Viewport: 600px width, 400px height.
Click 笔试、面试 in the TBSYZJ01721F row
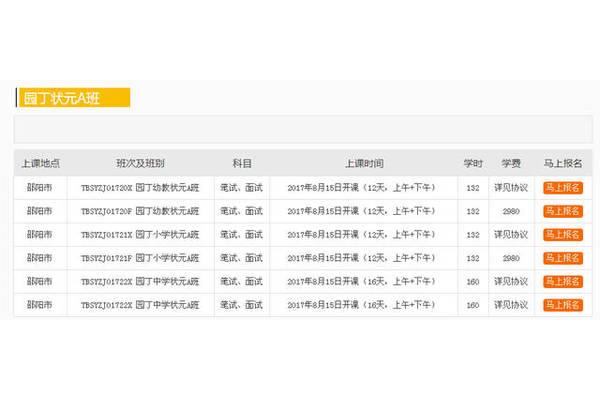pos(241,258)
